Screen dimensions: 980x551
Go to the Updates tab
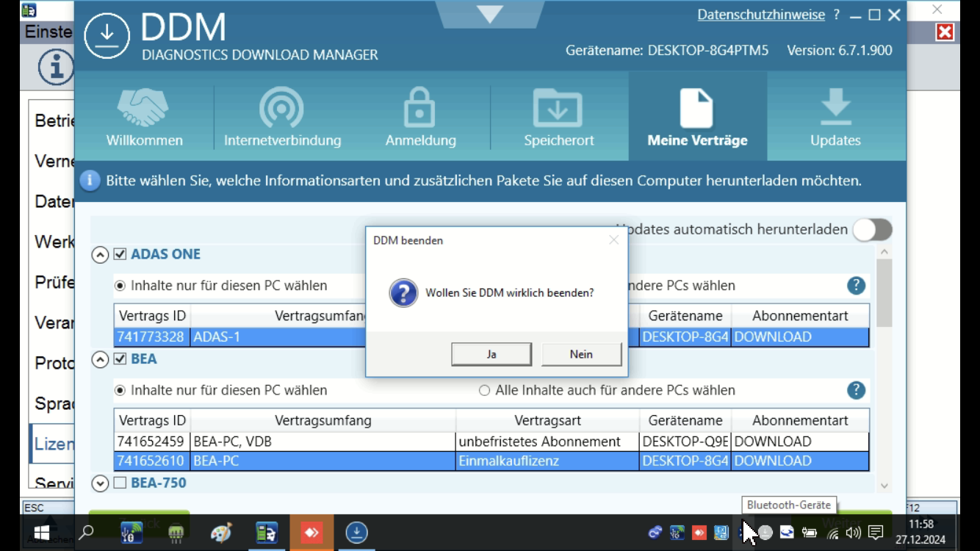(836, 116)
